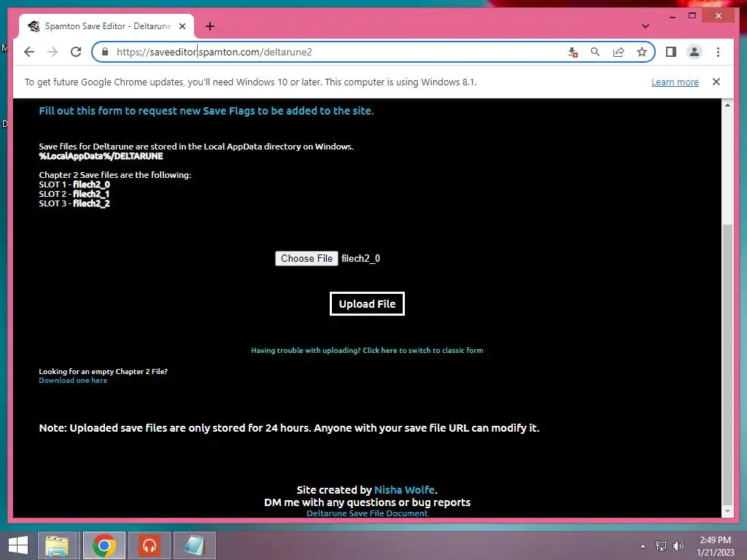This screenshot has height=560, width=747.
Task: View site security lock information
Action: pos(105,52)
